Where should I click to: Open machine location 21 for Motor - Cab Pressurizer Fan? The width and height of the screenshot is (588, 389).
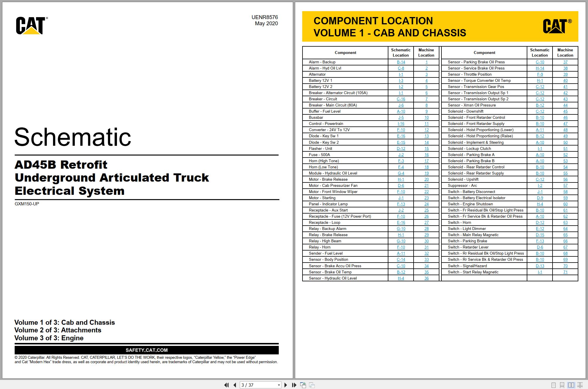(426, 185)
